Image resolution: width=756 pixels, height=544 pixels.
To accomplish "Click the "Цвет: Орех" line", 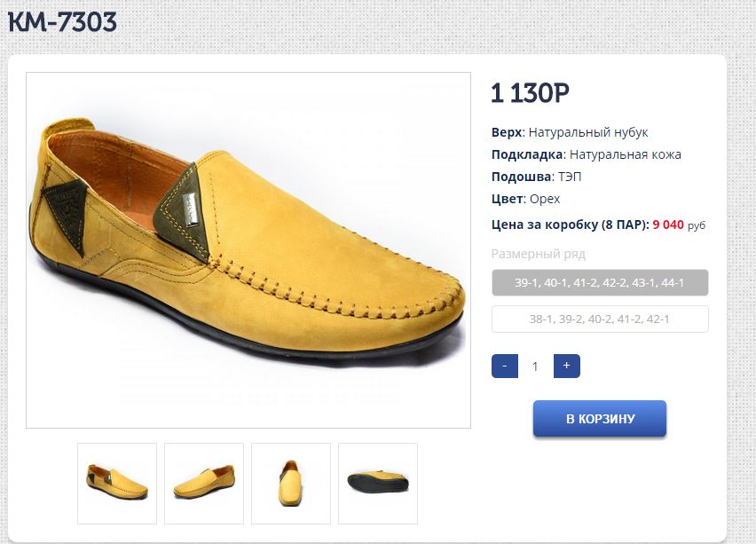I will 525,199.
